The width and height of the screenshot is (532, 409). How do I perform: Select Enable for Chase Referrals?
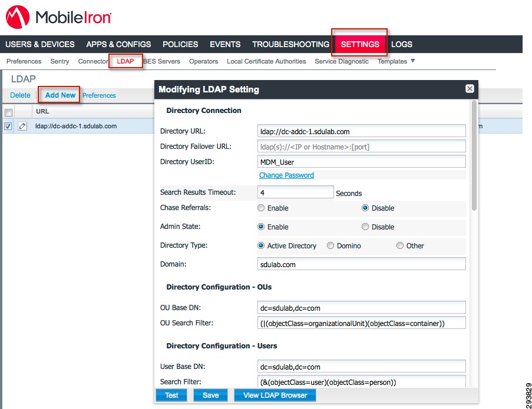click(x=261, y=208)
